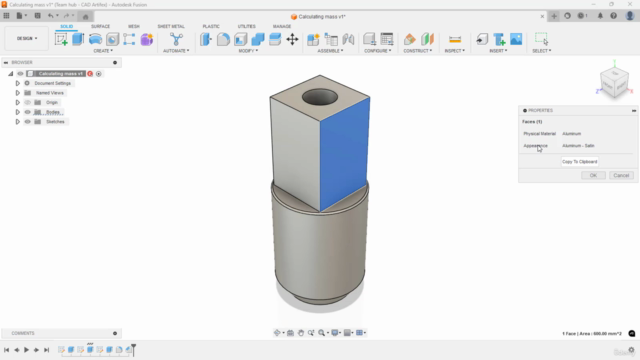The image size is (640, 360).
Task: Collapse the Calculating mass v1 root node
Action: [11, 74]
